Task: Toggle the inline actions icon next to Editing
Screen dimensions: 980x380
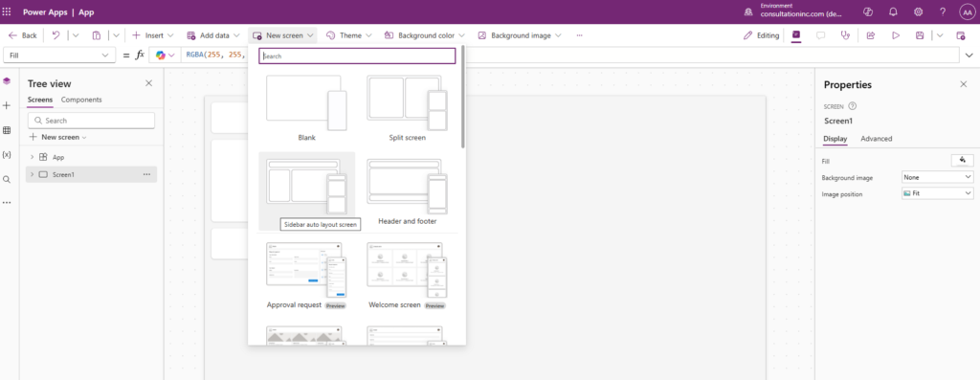Action: [x=796, y=35]
